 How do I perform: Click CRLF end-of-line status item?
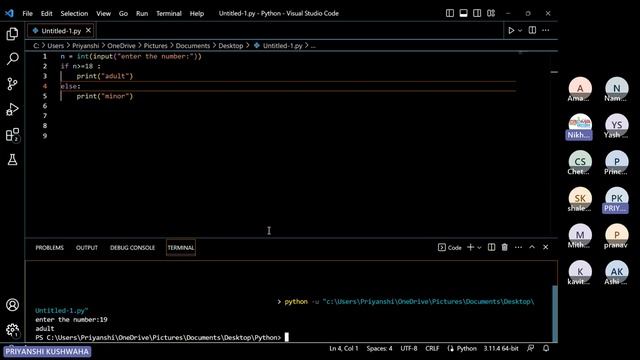pyautogui.click(x=432, y=349)
